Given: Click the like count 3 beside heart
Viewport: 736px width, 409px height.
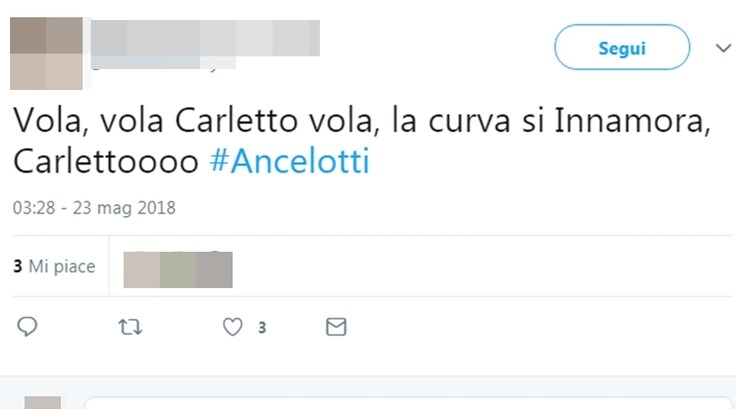Looking at the screenshot, I should (x=262, y=327).
